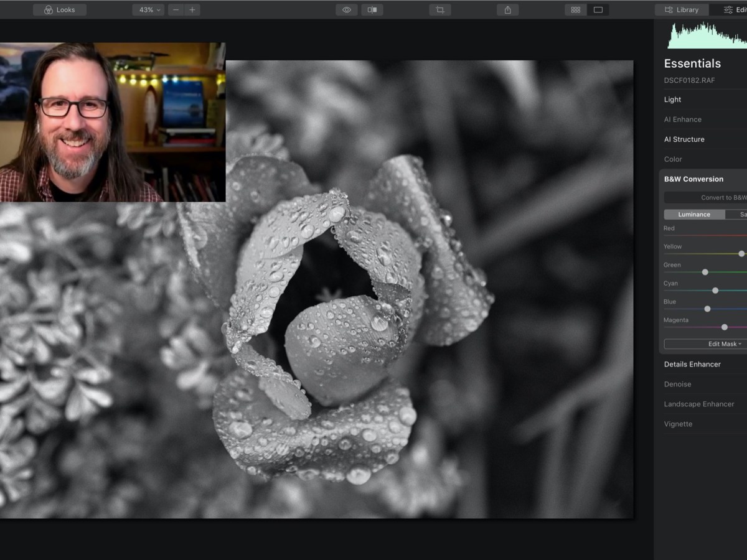This screenshot has height=560, width=747.
Task: Click the zoom out minus button
Action: (176, 10)
